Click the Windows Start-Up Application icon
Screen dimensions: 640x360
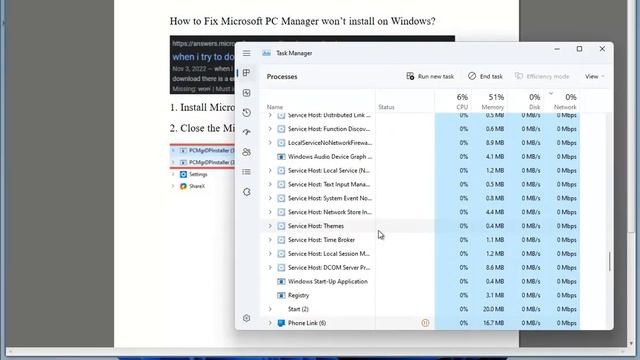[281, 281]
